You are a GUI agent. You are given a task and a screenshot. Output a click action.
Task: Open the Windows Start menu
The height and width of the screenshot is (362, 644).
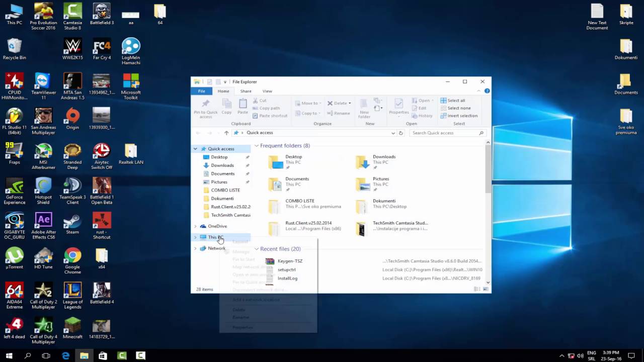pyautogui.click(x=9, y=355)
